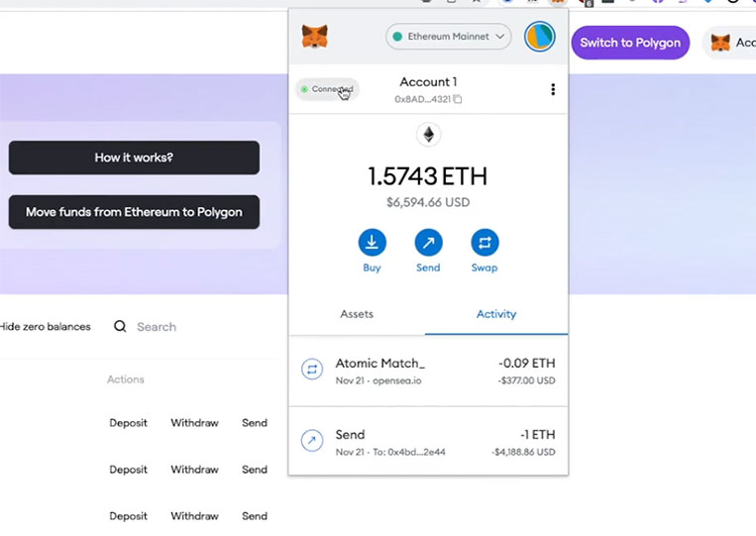Click the Ethereum diamond token icon

[x=428, y=135]
